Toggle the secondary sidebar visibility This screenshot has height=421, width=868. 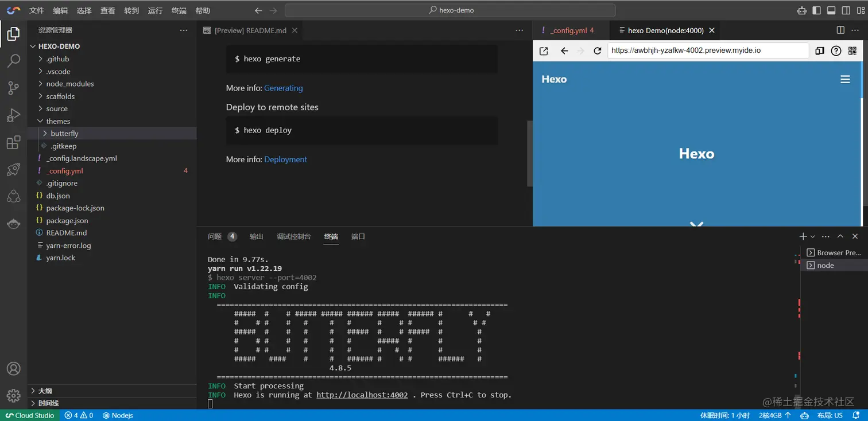846,10
